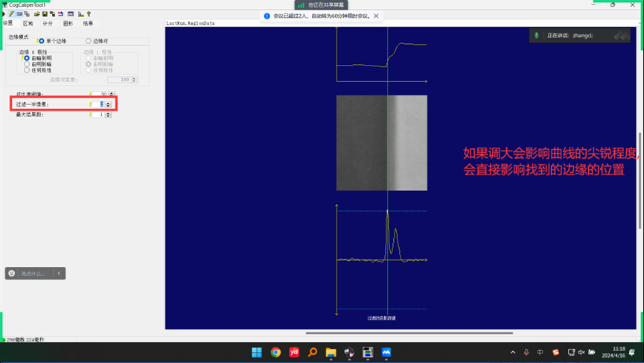
Task: Click the screen sharing status bar at top
Action: 322,5
